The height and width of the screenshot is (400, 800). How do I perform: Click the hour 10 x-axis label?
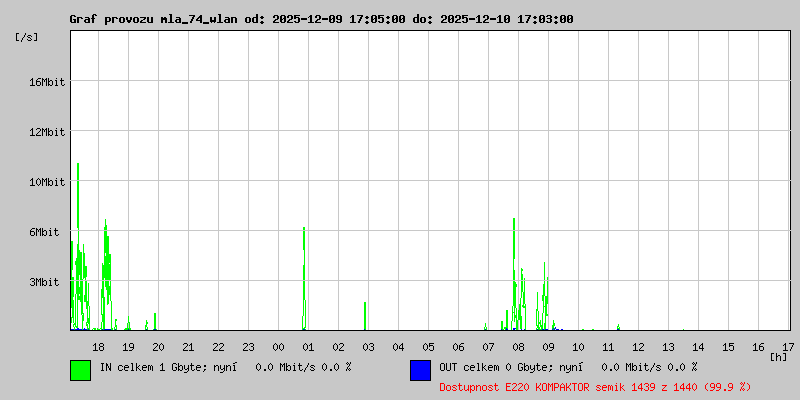click(x=579, y=347)
